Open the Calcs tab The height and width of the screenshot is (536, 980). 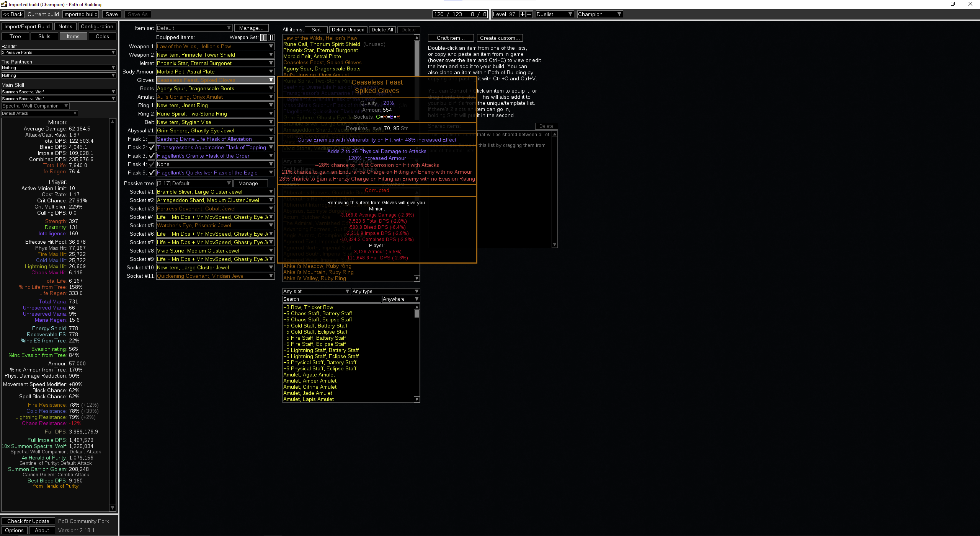(102, 36)
